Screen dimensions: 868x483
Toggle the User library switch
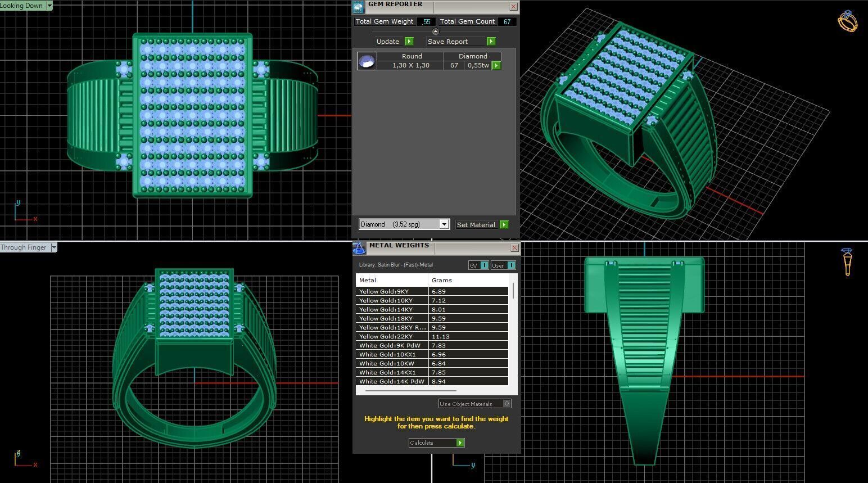coord(503,265)
